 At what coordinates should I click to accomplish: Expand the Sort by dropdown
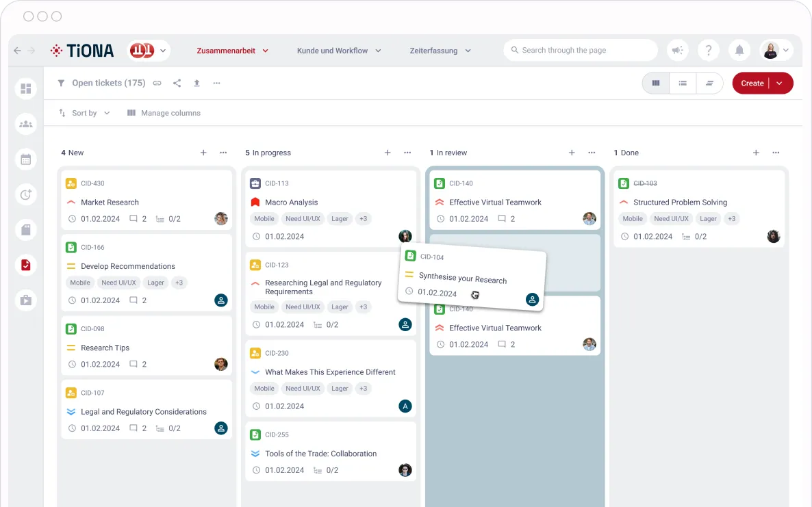(84, 113)
